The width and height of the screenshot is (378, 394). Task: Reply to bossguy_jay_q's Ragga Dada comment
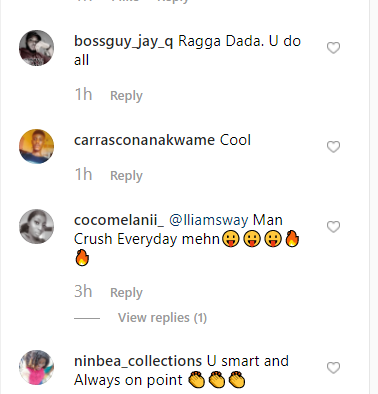click(x=126, y=96)
